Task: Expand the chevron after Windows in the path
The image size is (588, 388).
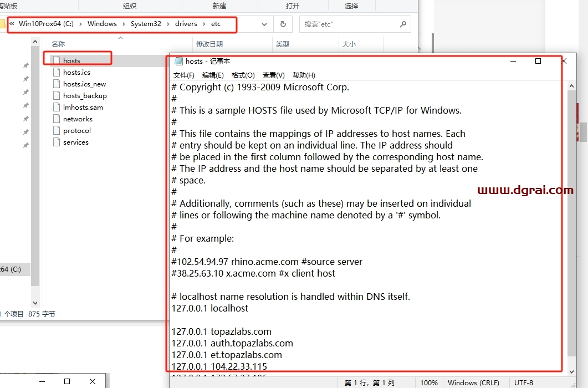Action: coord(124,24)
